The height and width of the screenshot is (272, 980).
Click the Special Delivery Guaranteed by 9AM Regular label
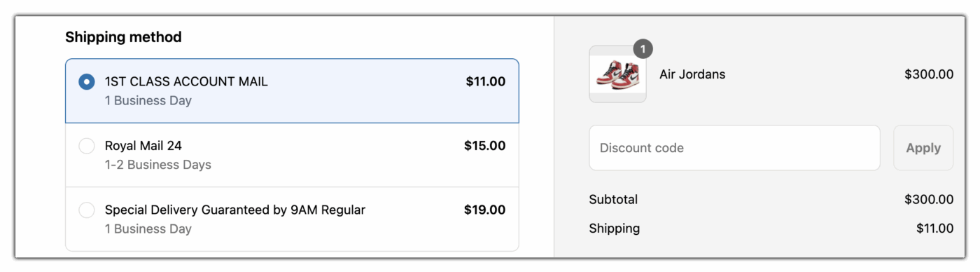click(x=235, y=210)
